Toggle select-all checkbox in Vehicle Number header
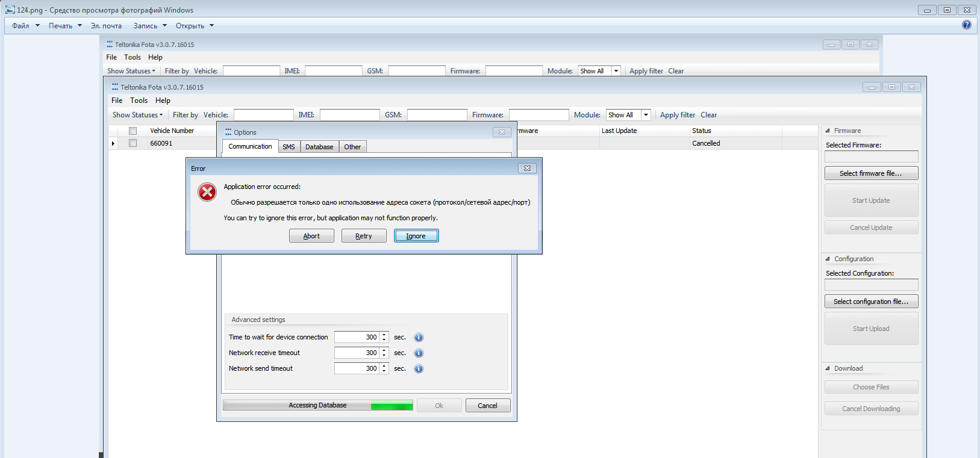The height and width of the screenshot is (458, 980). tap(133, 131)
